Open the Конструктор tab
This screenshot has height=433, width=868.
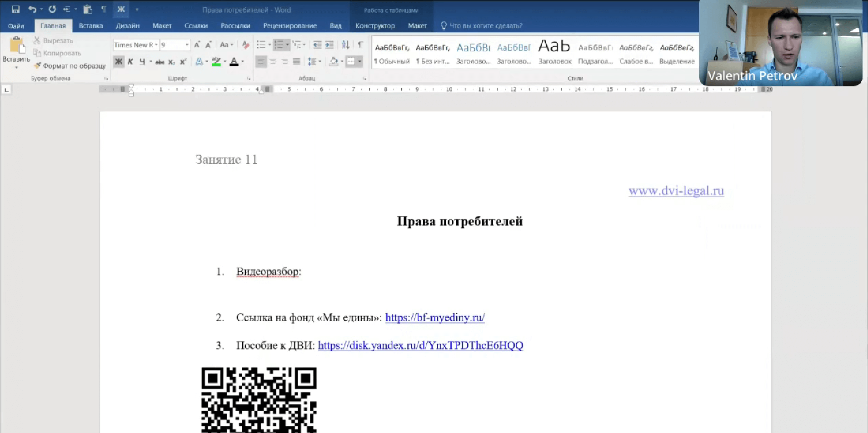coord(375,25)
